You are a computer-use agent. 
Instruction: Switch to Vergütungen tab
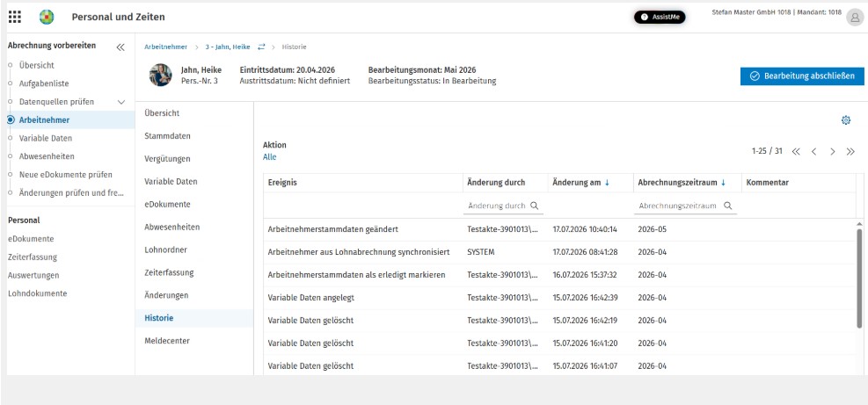(167, 159)
